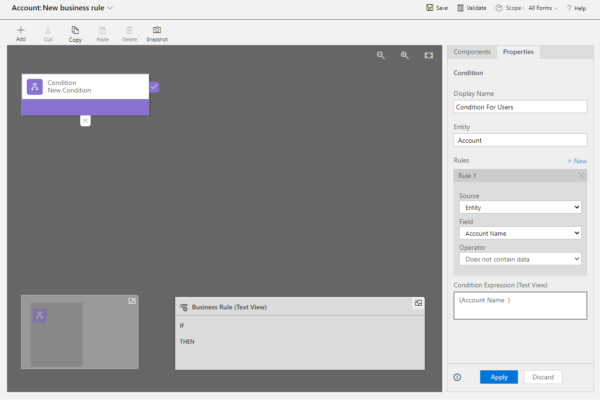600x400 pixels.
Task: Save the business rule
Action: [x=437, y=8]
